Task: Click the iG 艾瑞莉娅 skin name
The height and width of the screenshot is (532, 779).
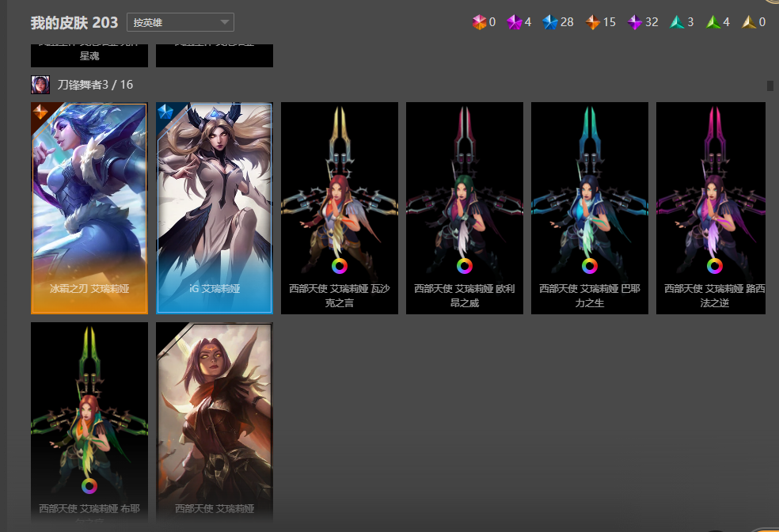Action: pos(215,289)
